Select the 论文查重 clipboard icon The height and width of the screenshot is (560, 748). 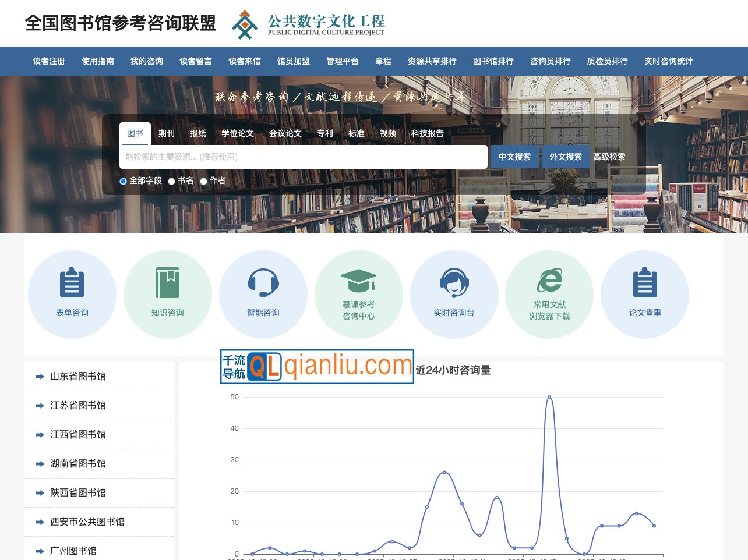pyautogui.click(x=645, y=281)
